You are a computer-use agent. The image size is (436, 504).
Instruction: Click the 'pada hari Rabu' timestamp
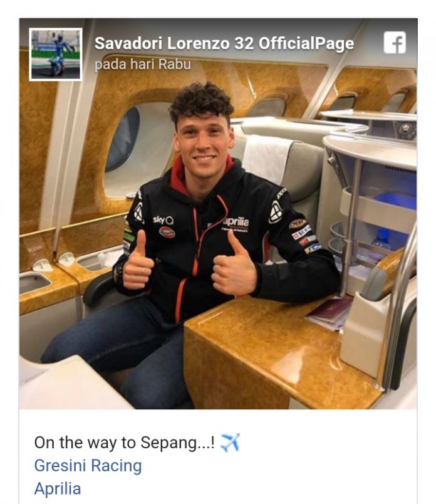[x=143, y=65]
